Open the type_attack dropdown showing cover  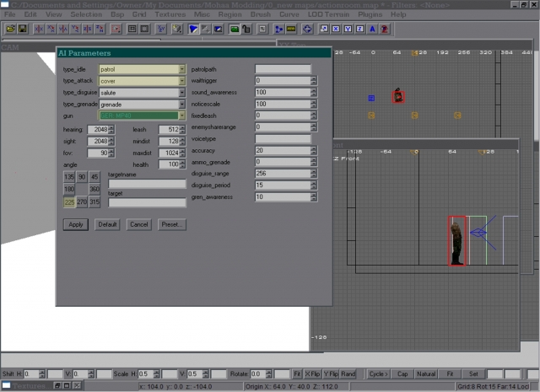182,81
